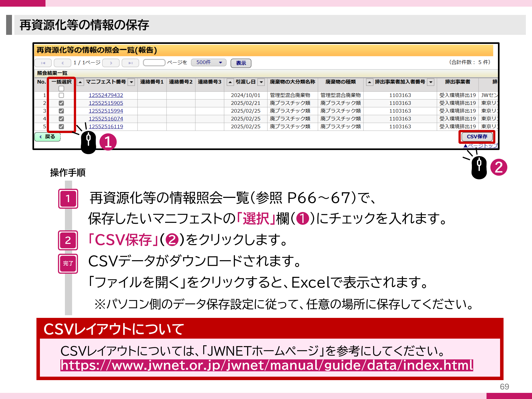532x399 pixels.
Task: Click the 2024/10/01 date cell
Action: (x=246, y=95)
